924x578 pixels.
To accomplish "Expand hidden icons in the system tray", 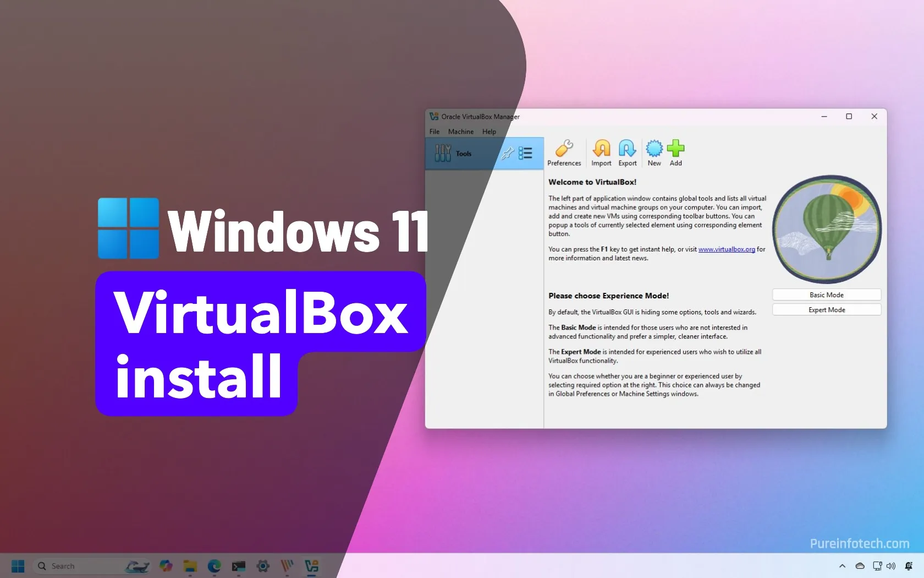I will [x=842, y=566].
